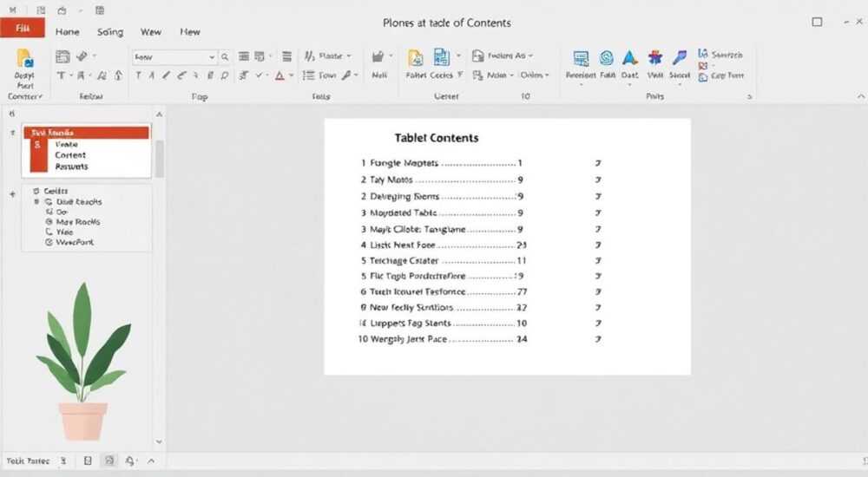Click the Nell bucket icon
Viewport: 868px width, 477px height.
[x=378, y=57]
